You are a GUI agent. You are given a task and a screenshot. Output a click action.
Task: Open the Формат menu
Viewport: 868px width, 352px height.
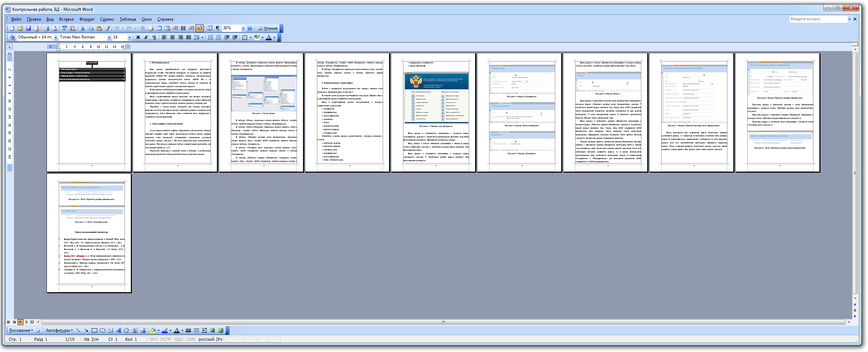87,19
